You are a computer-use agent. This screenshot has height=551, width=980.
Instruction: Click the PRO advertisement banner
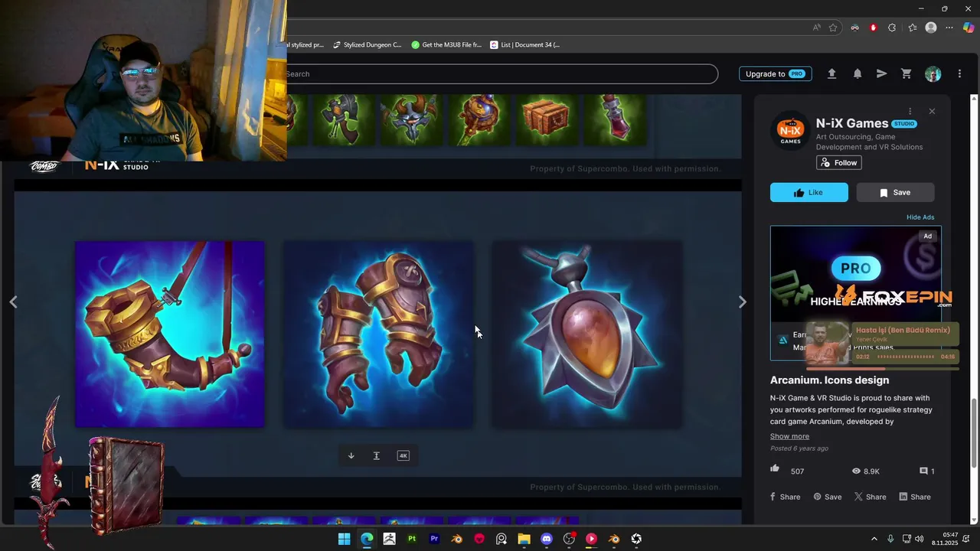pos(856,292)
